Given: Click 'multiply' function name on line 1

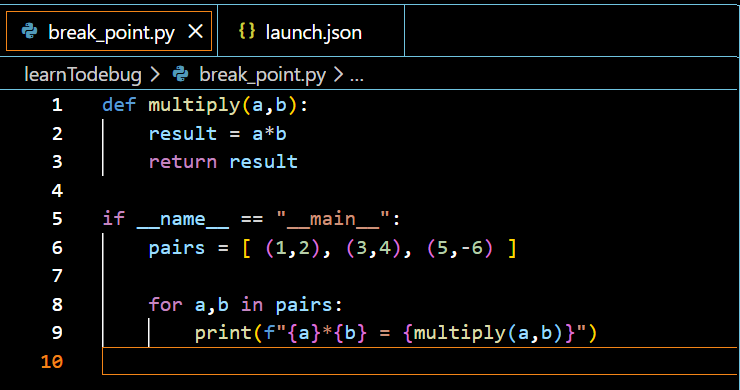Looking at the screenshot, I should coord(194,105).
